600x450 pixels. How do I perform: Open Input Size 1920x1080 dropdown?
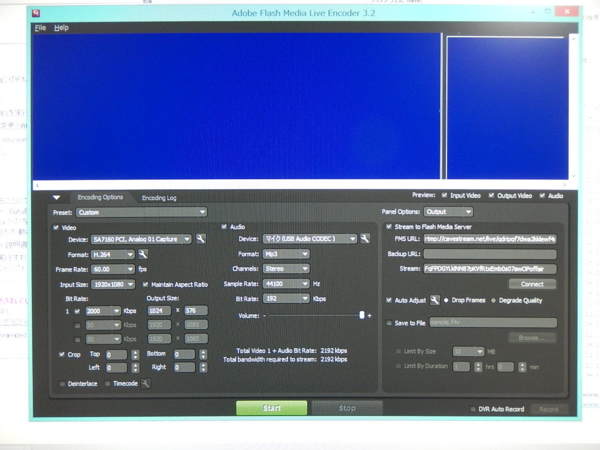(112, 284)
